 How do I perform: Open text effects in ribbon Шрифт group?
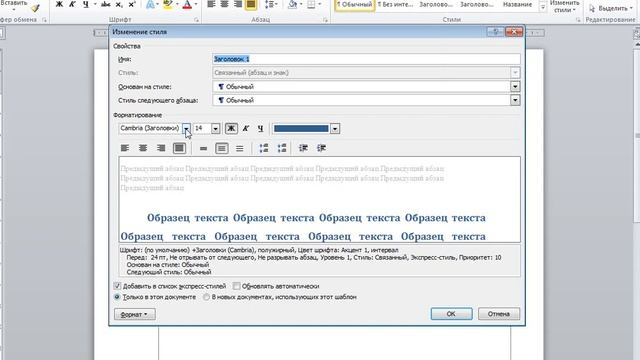pyautogui.click(x=150, y=4)
